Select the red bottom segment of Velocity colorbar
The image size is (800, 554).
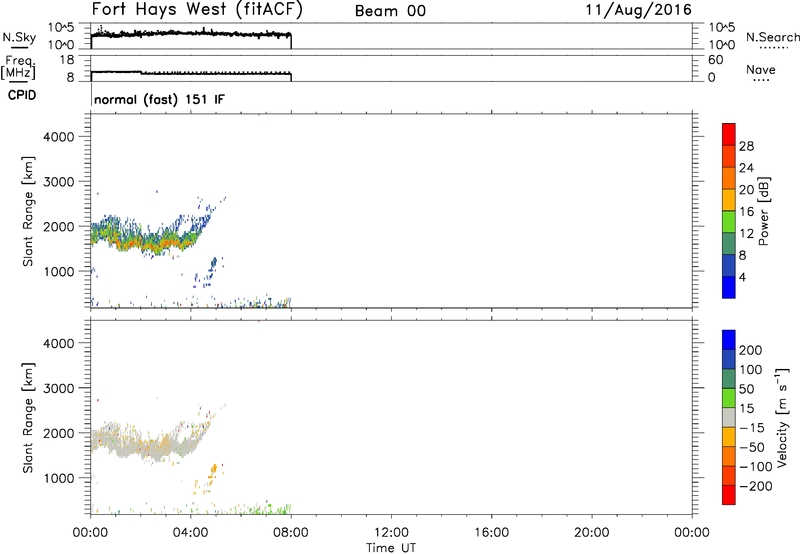(729, 495)
